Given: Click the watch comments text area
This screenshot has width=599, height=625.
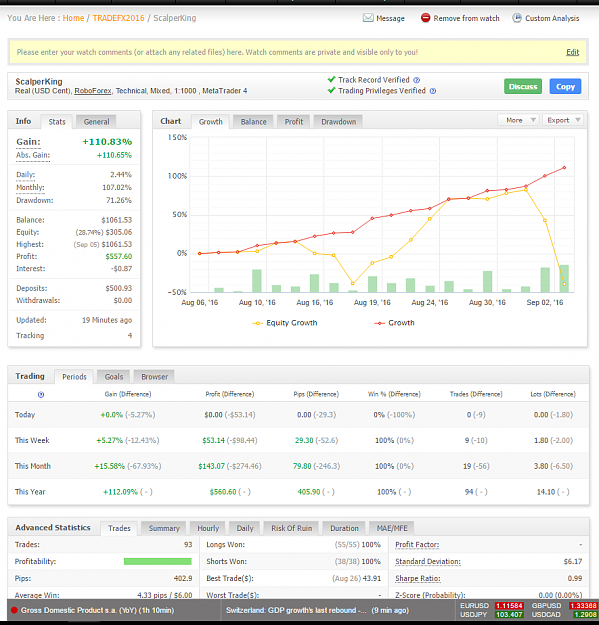Looking at the screenshot, I should [x=217, y=52].
